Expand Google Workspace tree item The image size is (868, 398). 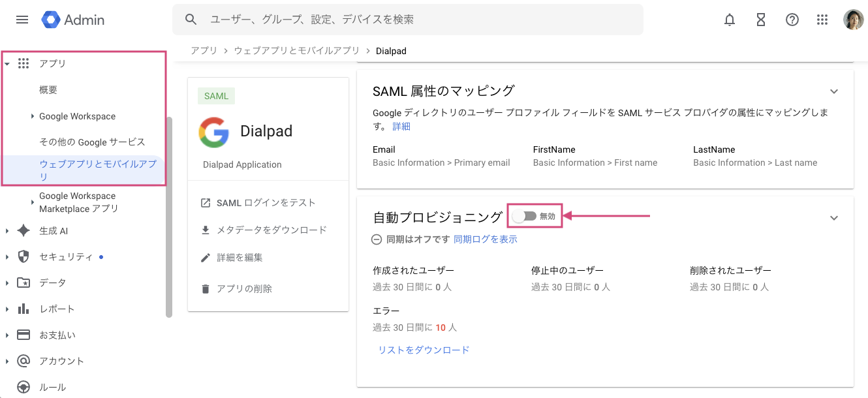(x=33, y=116)
